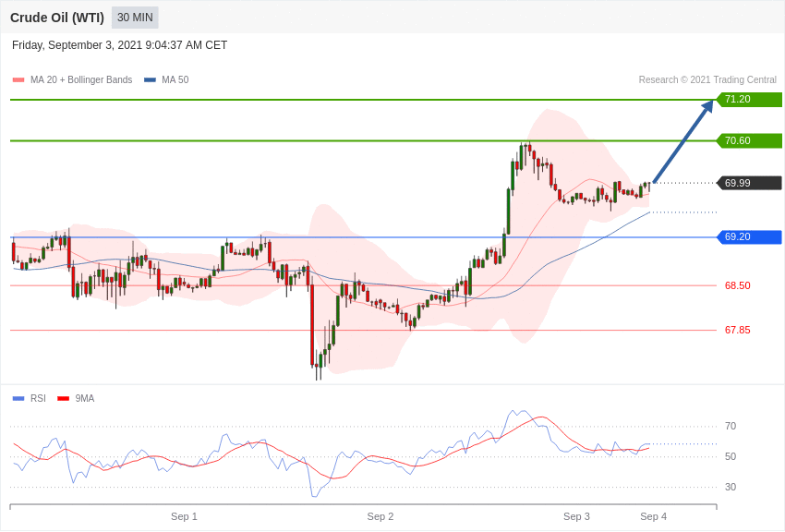The height and width of the screenshot is (532, 785).
Task: Click the MA 20 + Bollinger Bands legend swatch
Action: (18, 80)
